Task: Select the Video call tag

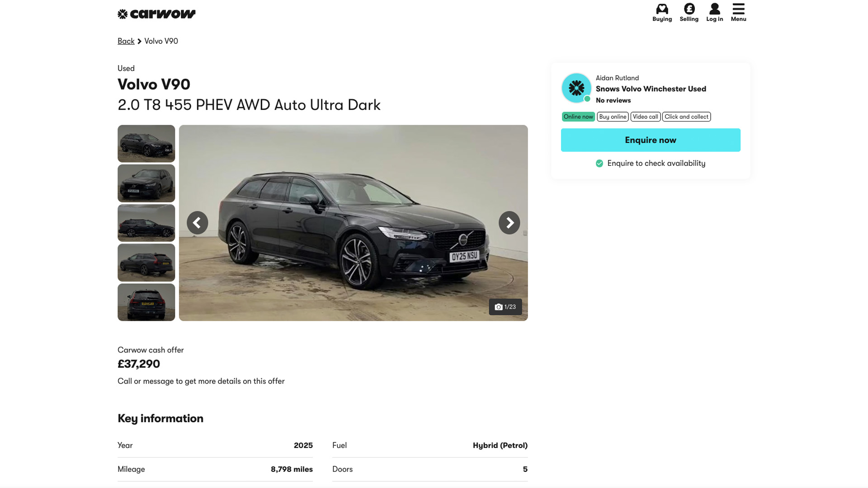Action: tap(645, 117)
